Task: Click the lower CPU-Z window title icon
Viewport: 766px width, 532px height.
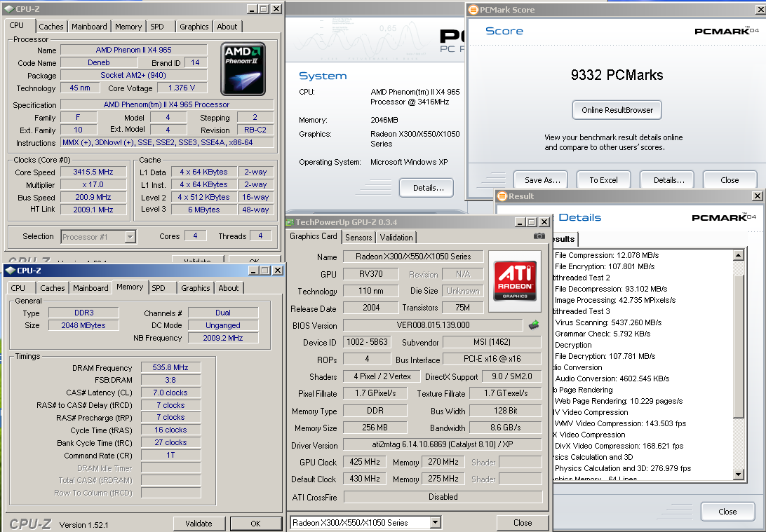Action: 11,271
